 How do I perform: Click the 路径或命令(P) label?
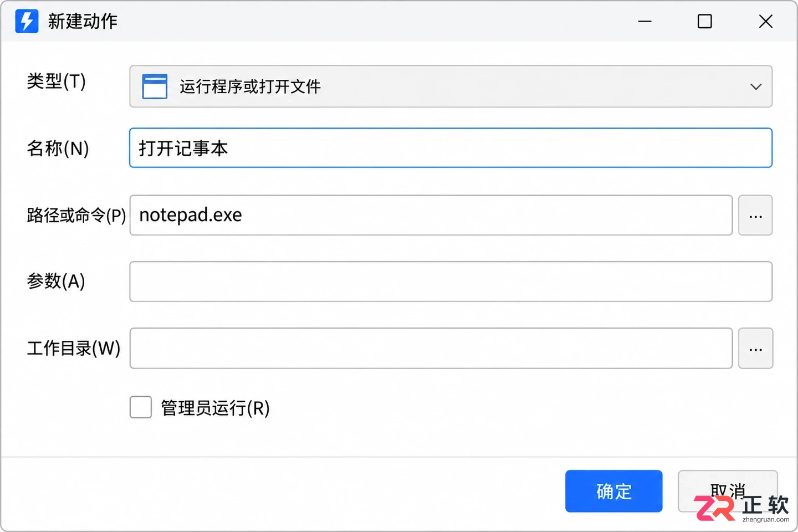click(76, 215)
